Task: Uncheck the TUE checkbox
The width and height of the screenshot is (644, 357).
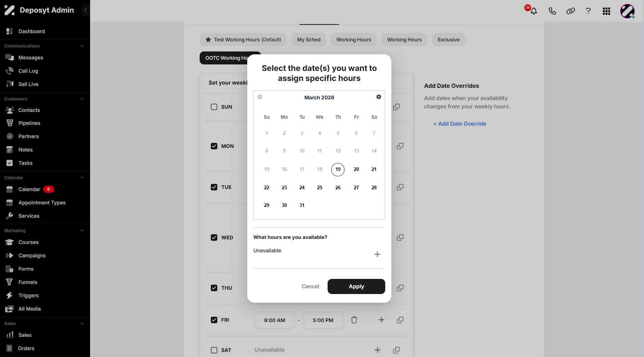Action: coord(214,187)
